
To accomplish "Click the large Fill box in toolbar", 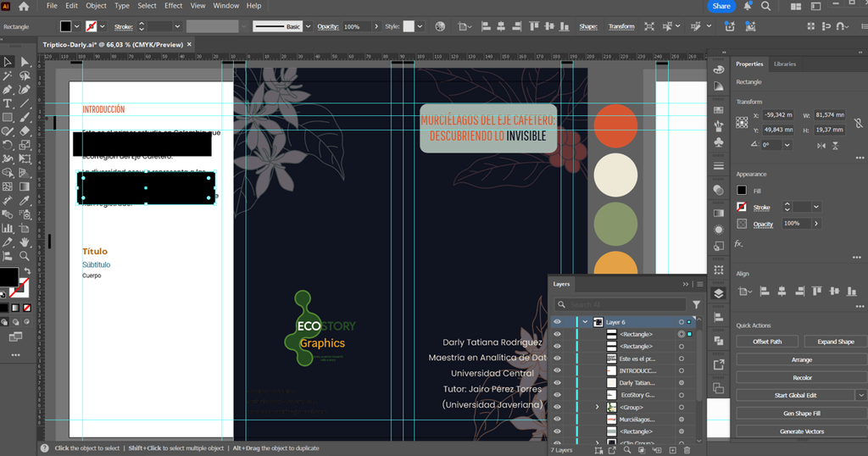I will [x=8, y=277].
